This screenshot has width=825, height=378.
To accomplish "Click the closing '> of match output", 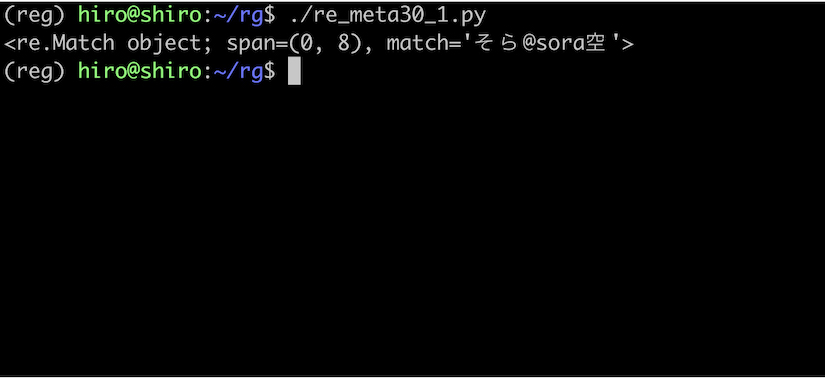I will click(x=621, y=43).
